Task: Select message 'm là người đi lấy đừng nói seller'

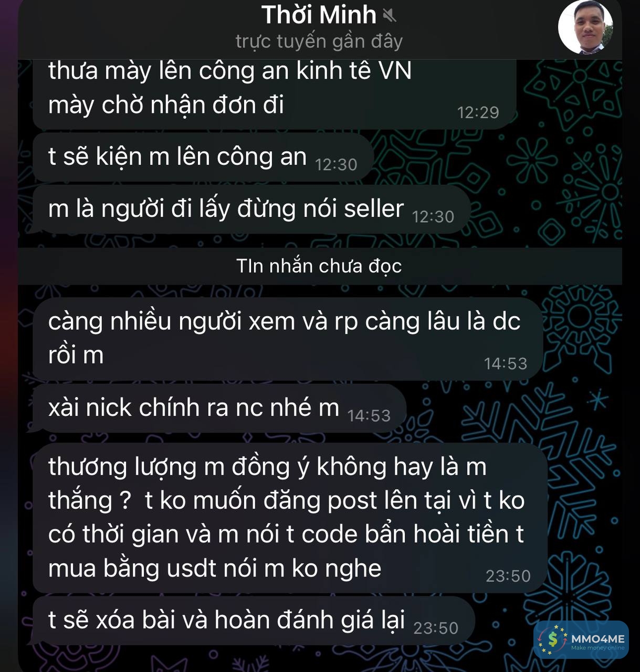Action: click(251, 209)
